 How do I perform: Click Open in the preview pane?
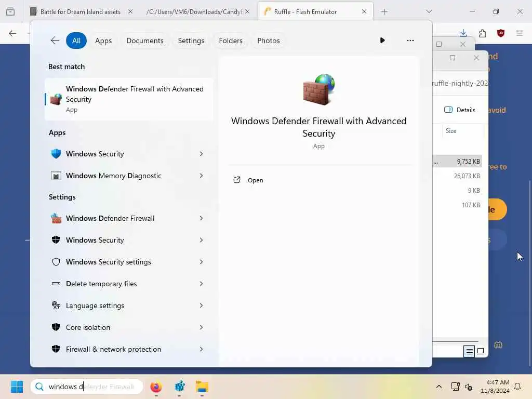256,180
